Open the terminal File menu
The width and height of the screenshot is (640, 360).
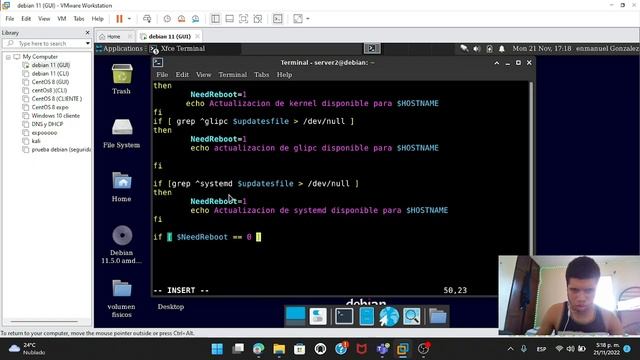162,75
